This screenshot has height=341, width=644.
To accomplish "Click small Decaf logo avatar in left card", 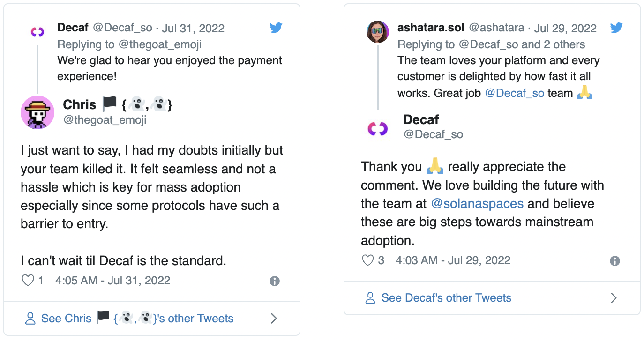I will pos(37,32).
